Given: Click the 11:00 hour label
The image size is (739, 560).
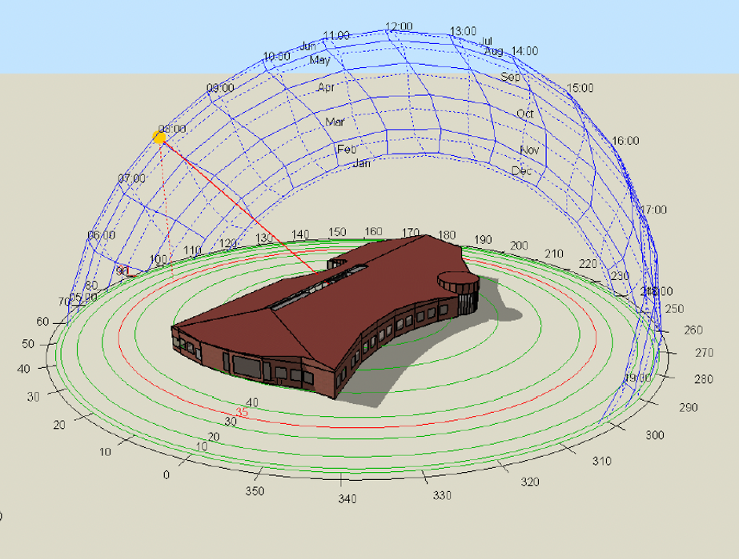Looking at the screenshot, I should click(x=336, y=35).
